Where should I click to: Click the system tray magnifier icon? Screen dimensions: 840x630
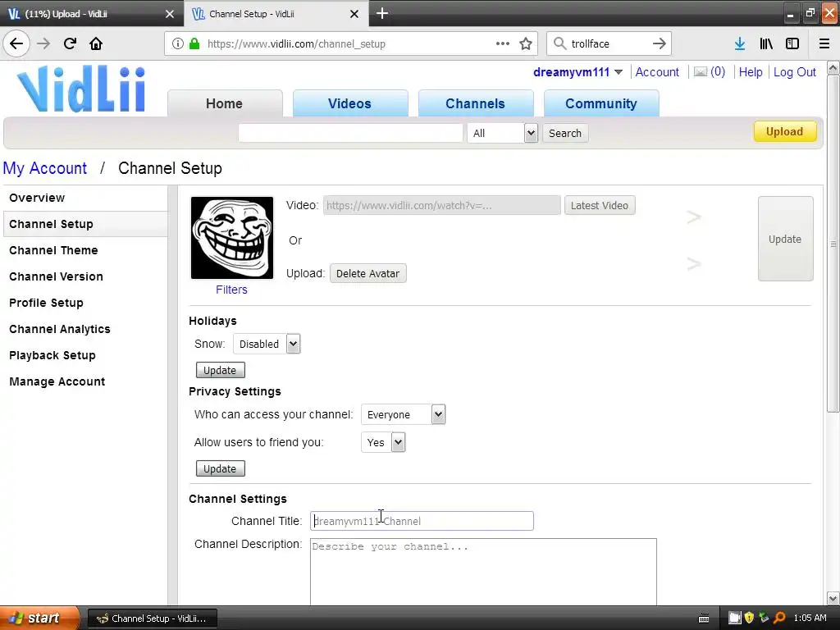coord(780,618)
